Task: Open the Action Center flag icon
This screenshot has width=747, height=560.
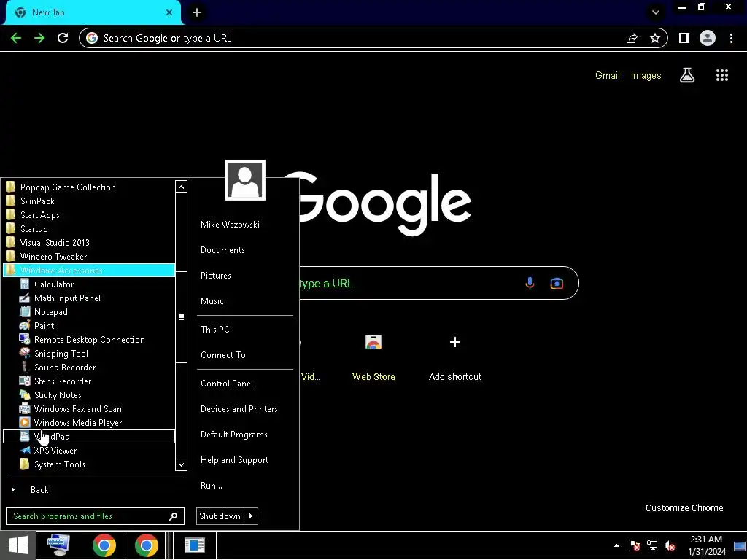Action: pos(634,545)
